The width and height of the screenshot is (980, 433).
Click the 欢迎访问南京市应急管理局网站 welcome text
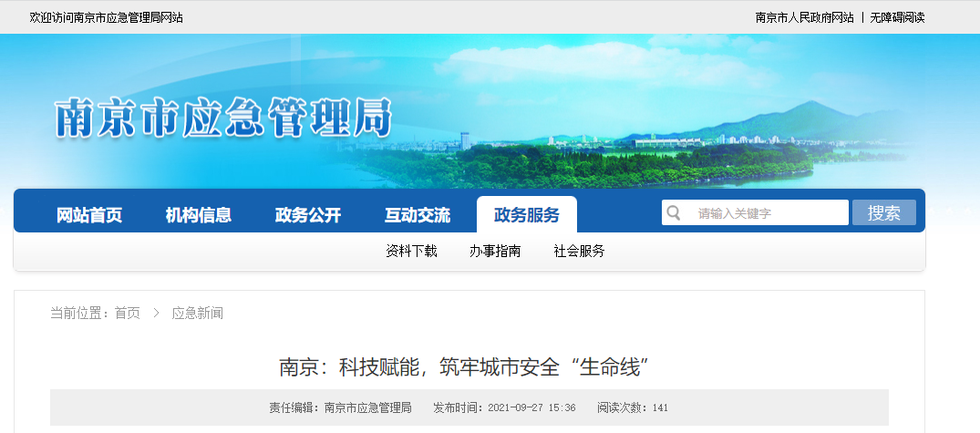107,17
